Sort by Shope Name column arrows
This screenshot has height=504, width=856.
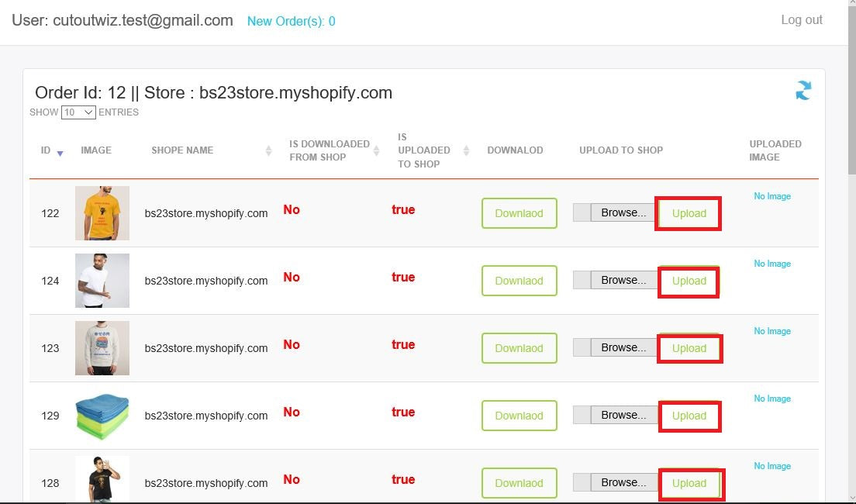(268, 150)
